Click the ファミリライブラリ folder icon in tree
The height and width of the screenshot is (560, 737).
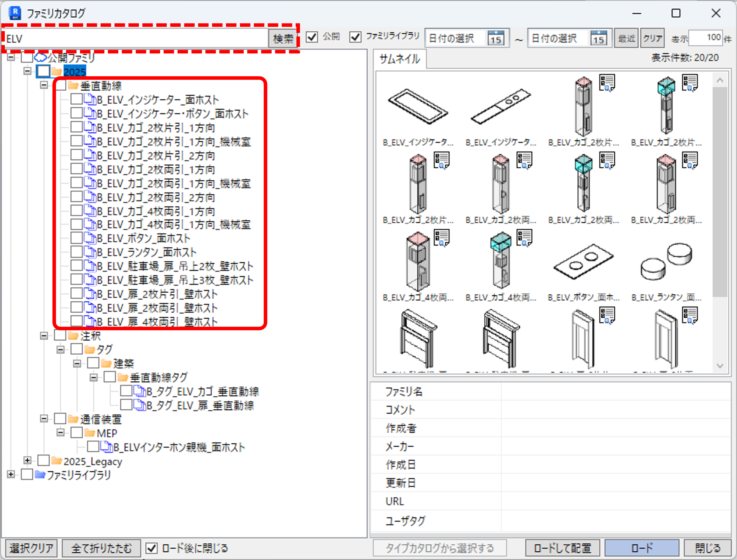point(40,474)
